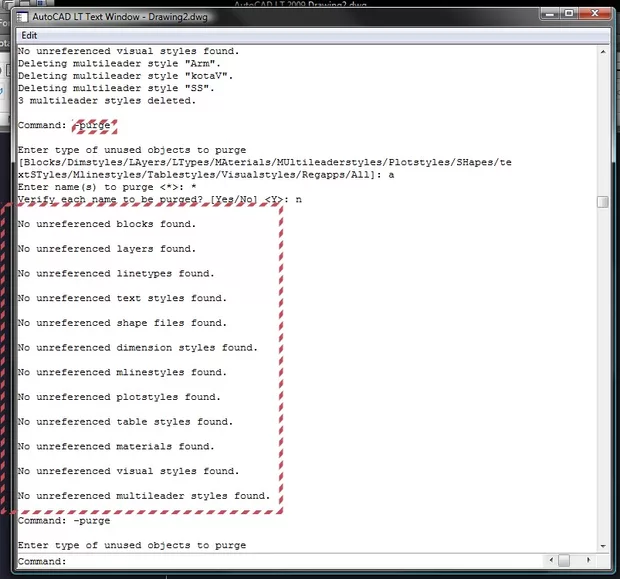The width and height of the screenshot is (620, 579).
Task: Click text 'No unreferenced plotstyles found.'
Action: pyautogui.click(x=119, y=397)
